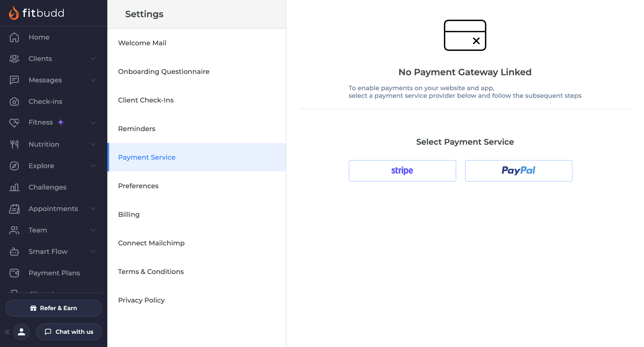Open Onboarding Questionnaire settings
Viewport: 644px width, 347px height.
point(197,72)
